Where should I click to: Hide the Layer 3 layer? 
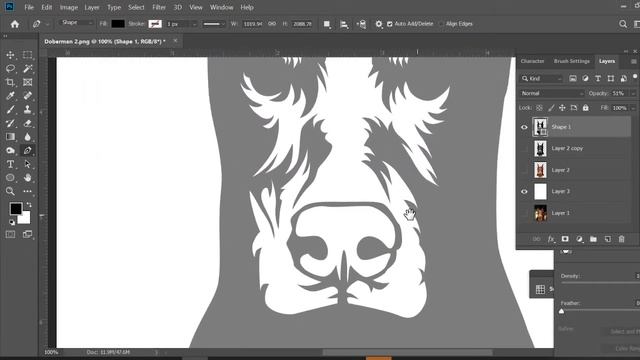(524, 191)
